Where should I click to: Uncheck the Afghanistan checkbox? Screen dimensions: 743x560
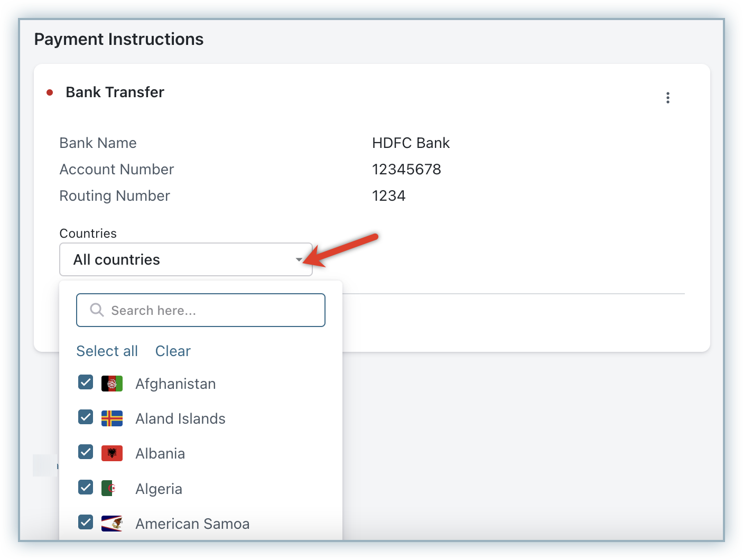(86, 382)
